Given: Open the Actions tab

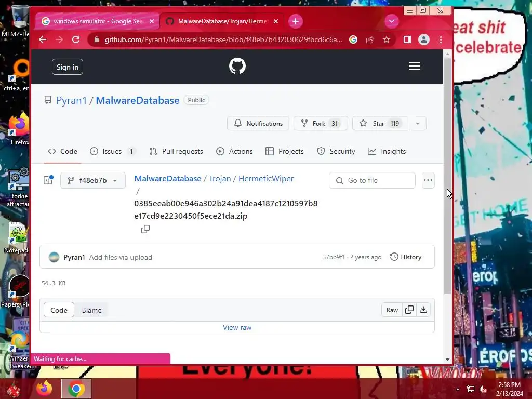Looking at the screenshot, I should tap(234, 151).
